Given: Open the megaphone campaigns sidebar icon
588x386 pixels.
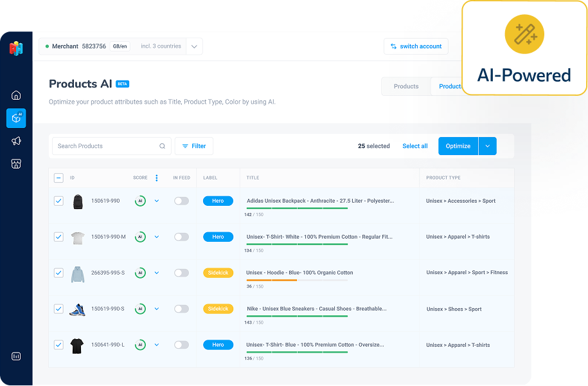Looking at the screenshot, I should 16,141.
